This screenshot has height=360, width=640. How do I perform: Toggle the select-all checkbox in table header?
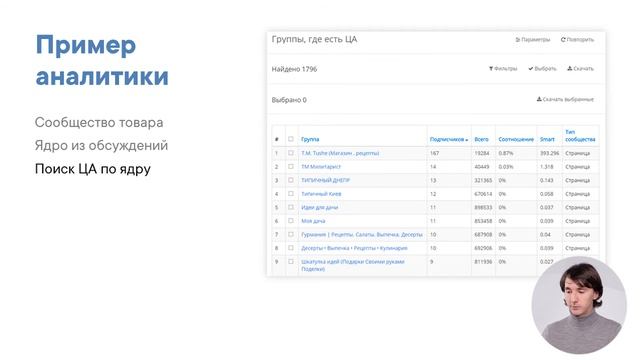(291, 139)
